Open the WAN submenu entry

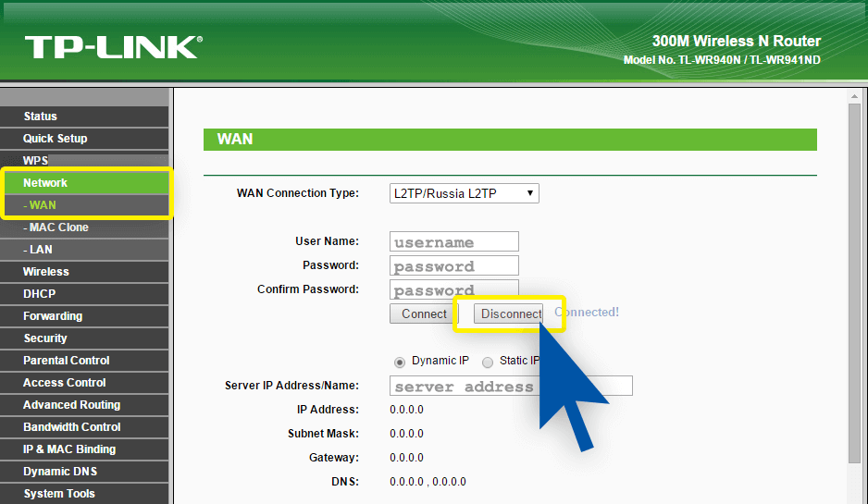[86, 204]
